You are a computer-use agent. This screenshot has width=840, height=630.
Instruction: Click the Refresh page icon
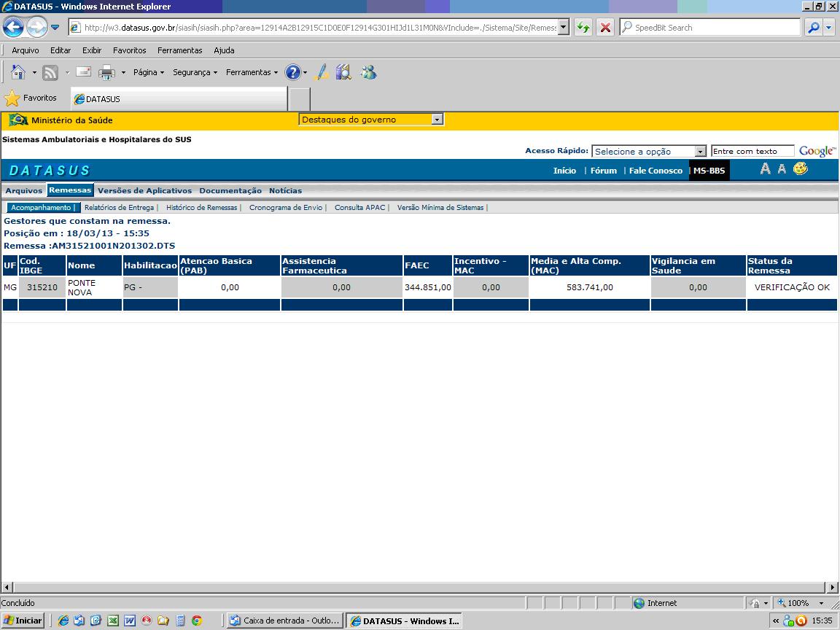[x=583, y=27]
